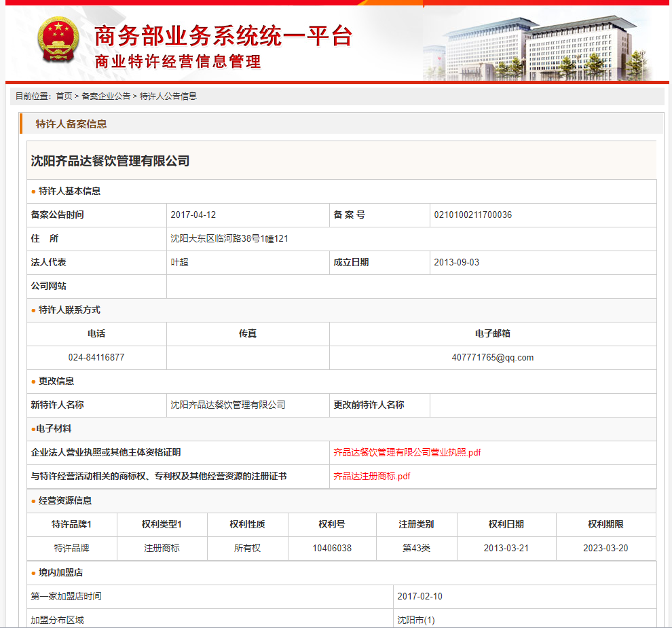Click the 加盟分布区域 label
Image resolution: width=672 pixels, height=628 pixels.
pos(57,620)
